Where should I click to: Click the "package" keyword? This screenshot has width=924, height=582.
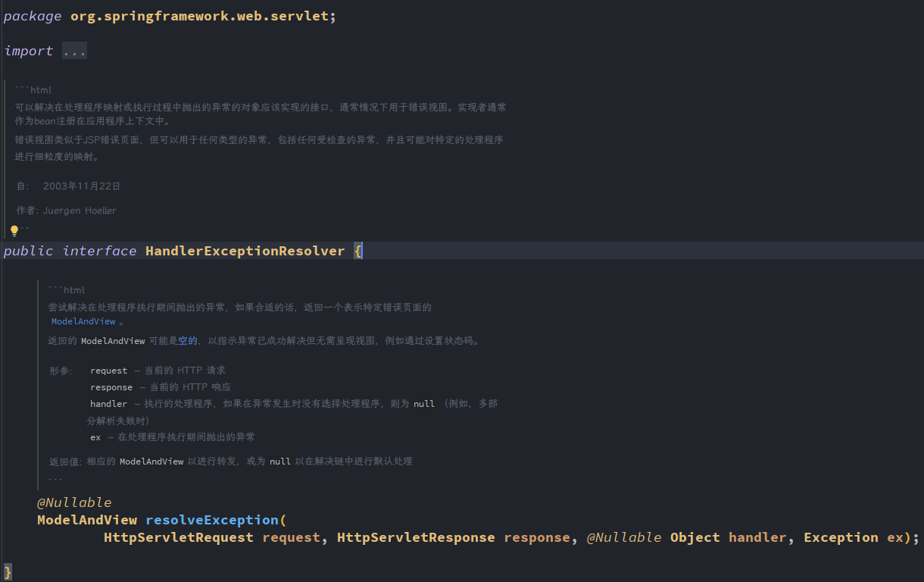coord(33,17)
